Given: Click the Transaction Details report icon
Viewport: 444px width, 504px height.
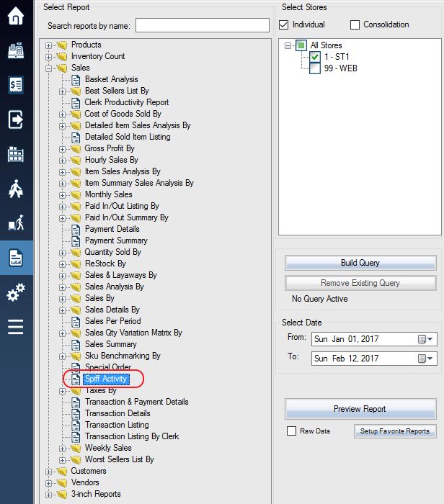Looking at the screenshot, I should coord(76,414).
